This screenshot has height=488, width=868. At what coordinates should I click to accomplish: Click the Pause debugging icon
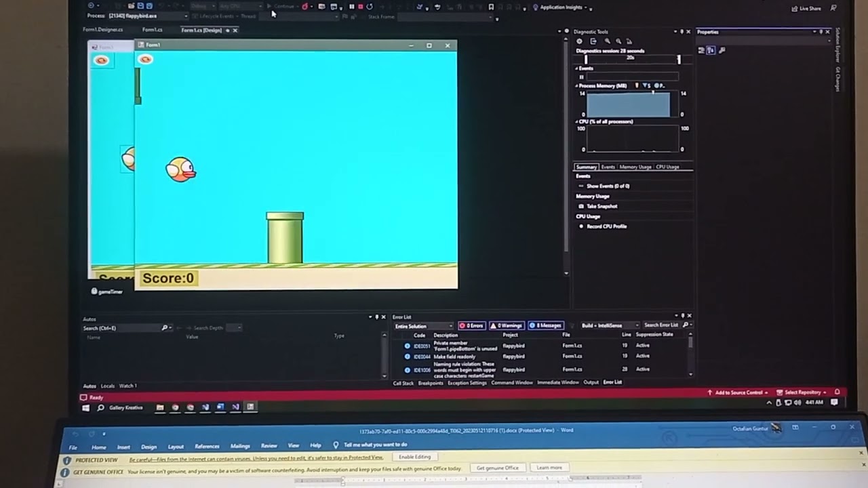[351, 7]
